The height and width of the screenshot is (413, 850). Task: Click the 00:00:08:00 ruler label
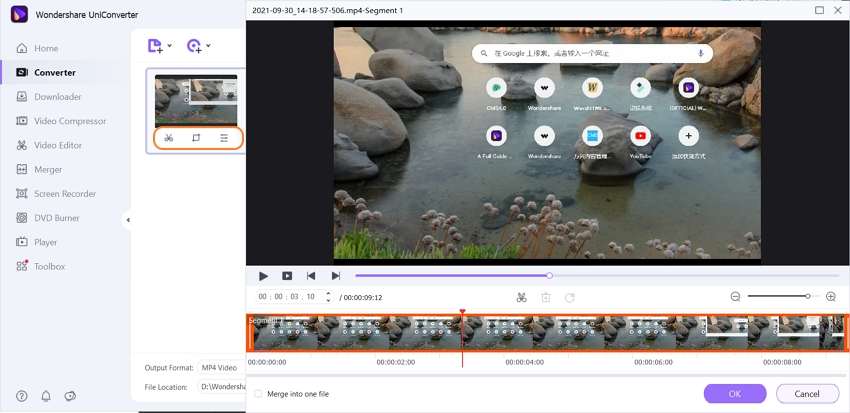(782, 362)
